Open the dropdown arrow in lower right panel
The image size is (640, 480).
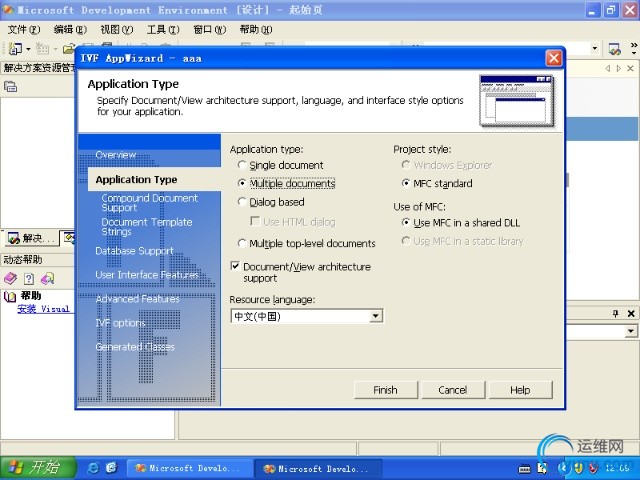pos(631,331)
